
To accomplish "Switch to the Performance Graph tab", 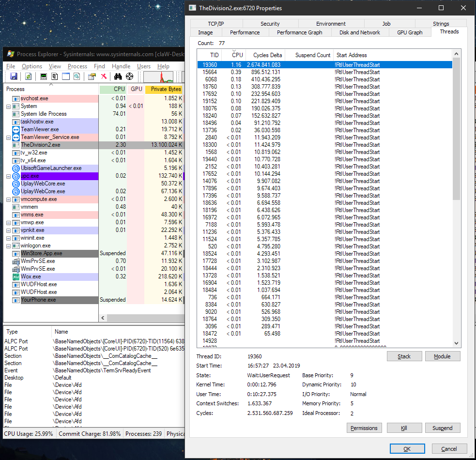I will pyautogui.click(x=299, y=32).
